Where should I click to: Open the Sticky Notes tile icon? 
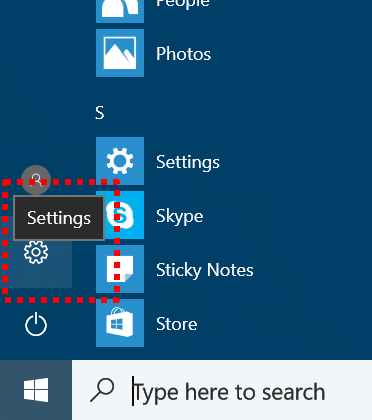coord(120,269)
